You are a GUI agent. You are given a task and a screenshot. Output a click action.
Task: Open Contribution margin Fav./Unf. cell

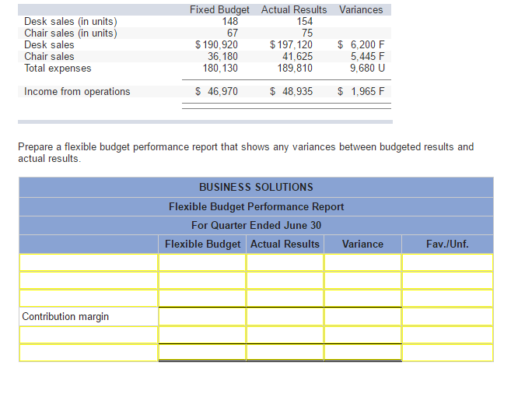click(447, 317)
